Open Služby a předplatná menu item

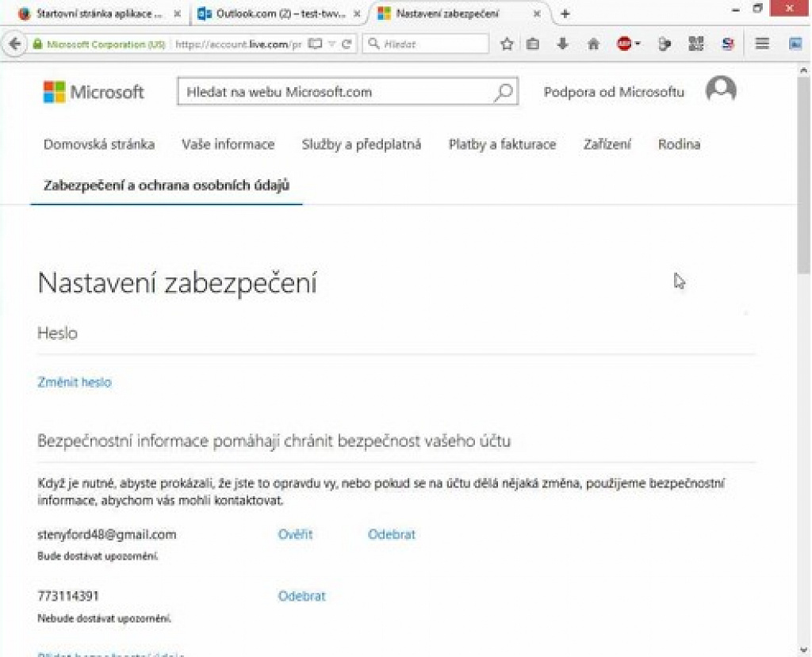click(x=362, y=144)
